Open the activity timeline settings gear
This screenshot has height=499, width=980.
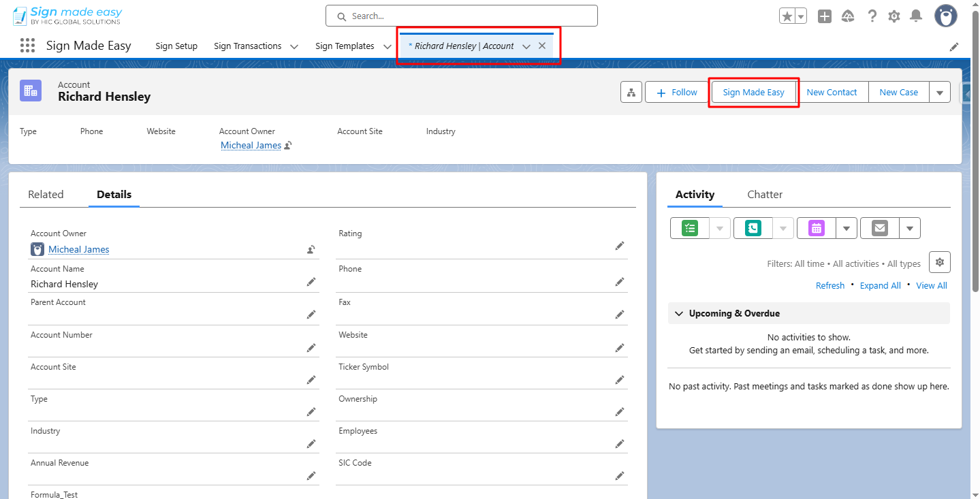pos(939,261)
